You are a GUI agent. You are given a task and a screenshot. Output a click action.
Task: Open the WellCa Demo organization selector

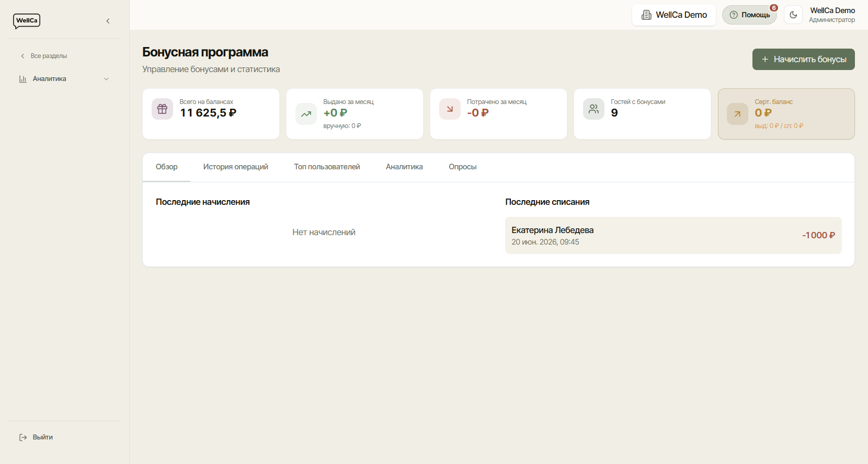pos(674,15)
